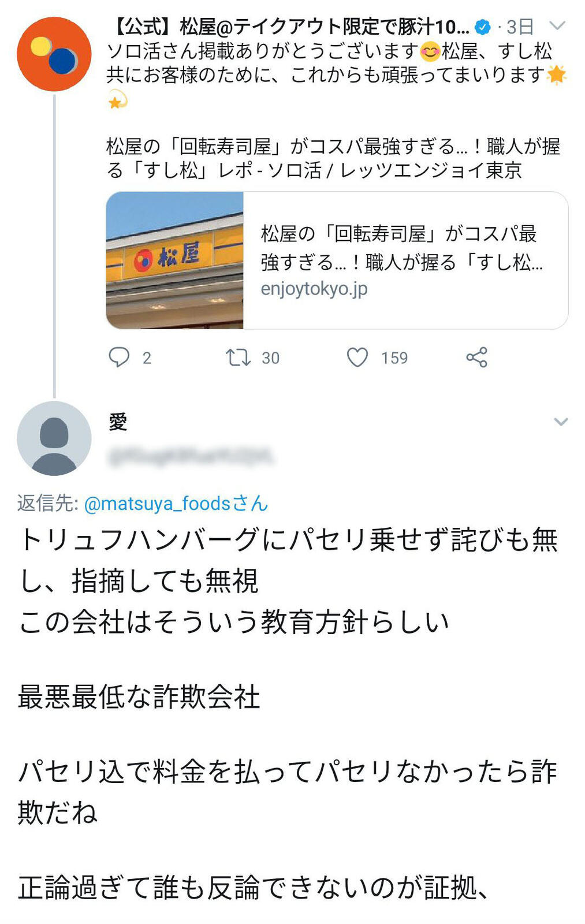Open the reply bubble icon showing 2
This screenshot has width=585, height=924.
point(119,357)
